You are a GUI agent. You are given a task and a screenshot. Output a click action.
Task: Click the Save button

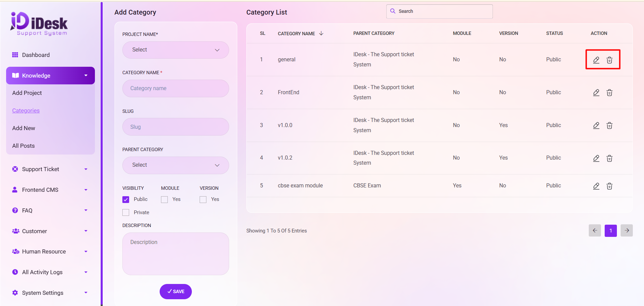point(176,291)
